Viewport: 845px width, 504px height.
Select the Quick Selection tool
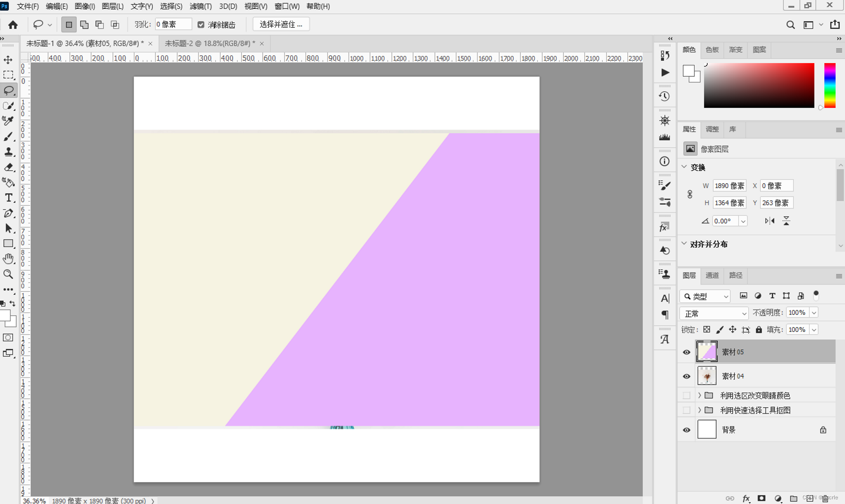click(8, 106)
